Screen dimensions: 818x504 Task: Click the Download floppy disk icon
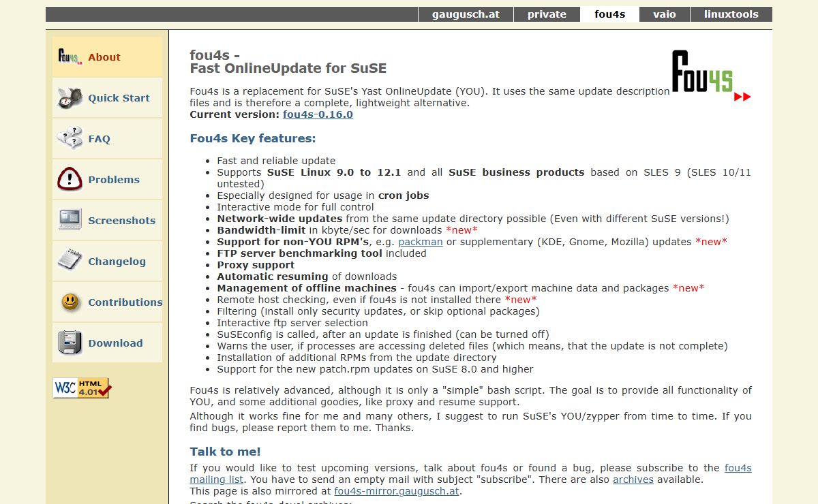coord(70,343)
